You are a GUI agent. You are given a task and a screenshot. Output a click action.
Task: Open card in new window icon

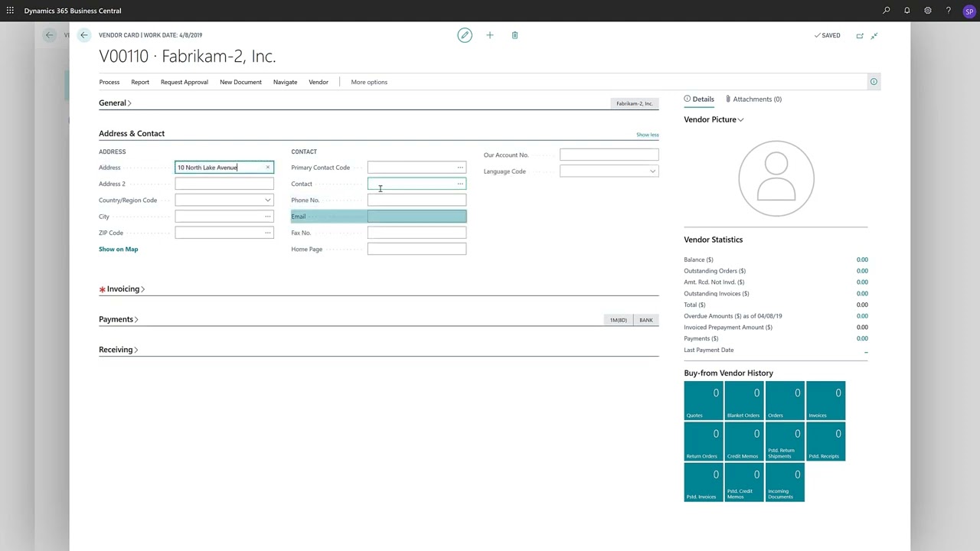click(x=860, y=35)
